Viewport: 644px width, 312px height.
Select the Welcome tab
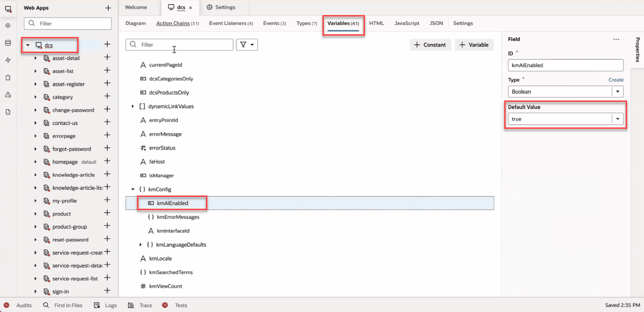136,7
